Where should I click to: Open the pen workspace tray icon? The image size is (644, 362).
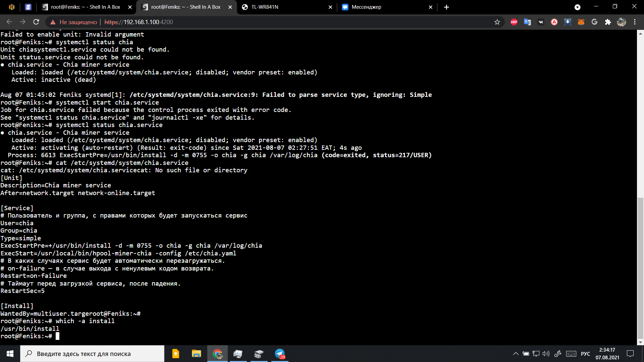coord(557,354)
